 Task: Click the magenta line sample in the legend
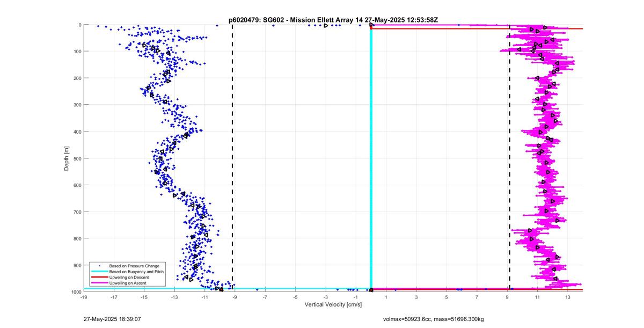click(x=99, y=283)
